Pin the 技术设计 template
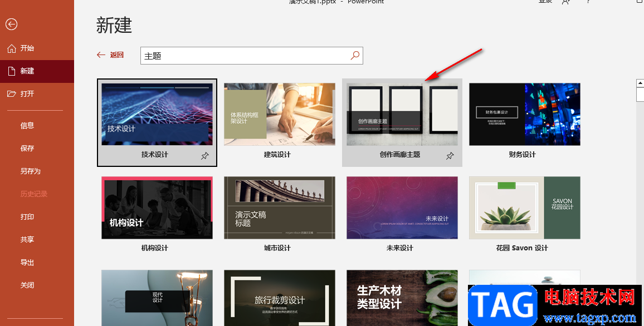This screenshot has width=644, height=326. pos(204,156)
